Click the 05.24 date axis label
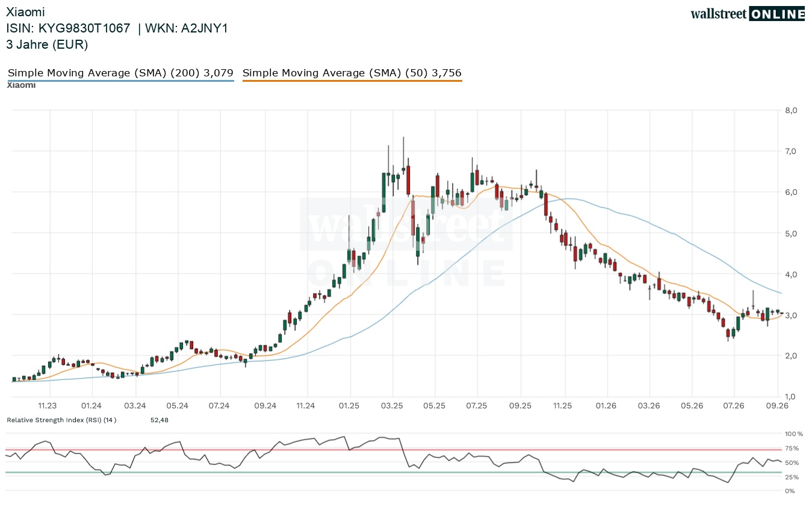The width and height of the screenshot is (812, 507). coord(178,406)
